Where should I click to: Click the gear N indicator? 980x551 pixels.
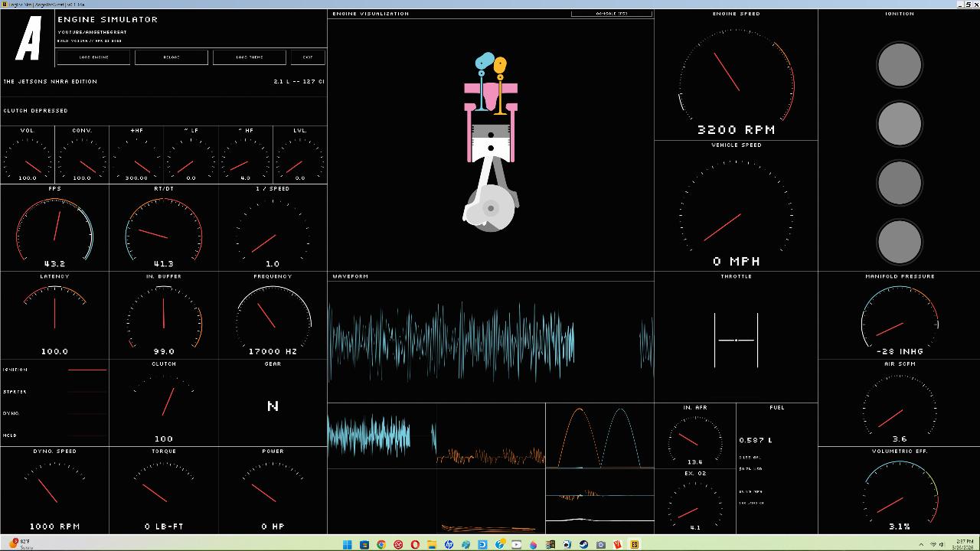[273, 406]
